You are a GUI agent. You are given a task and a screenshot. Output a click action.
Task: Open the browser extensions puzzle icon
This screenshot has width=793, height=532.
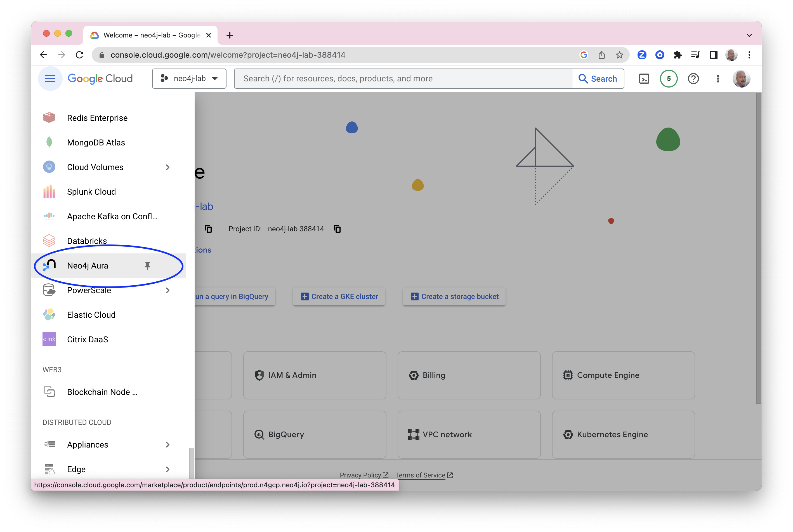(678, 55)
